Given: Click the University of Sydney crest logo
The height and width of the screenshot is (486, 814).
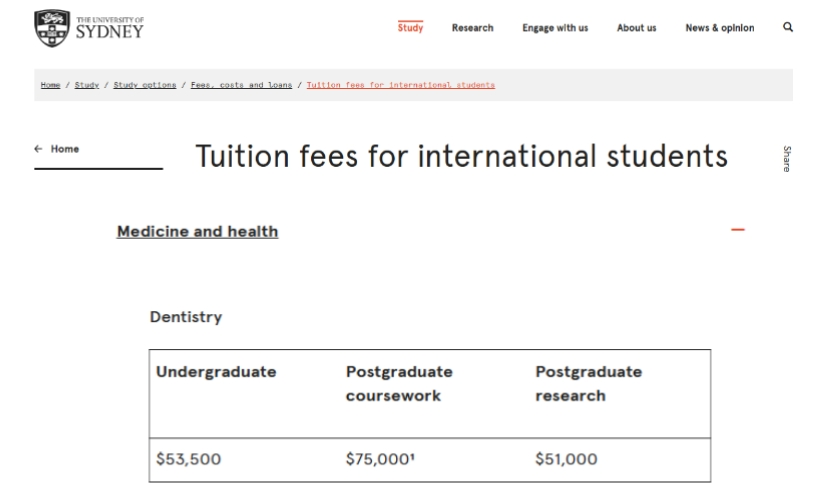Looking at the screenshot, I should click(52, 28).
